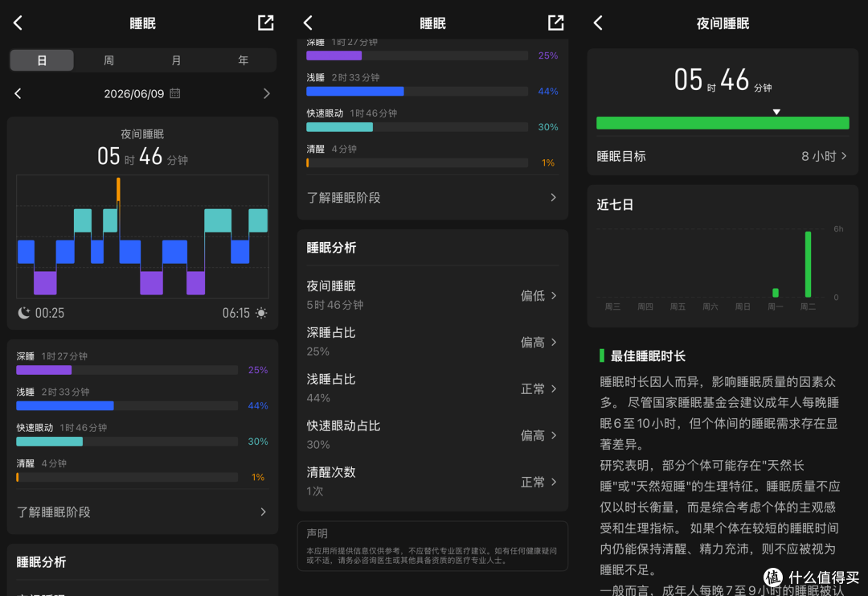Open 睡眠目标 8 小时 setting
Screen dimensions: 868x596
pyautogui.click(x=723, y=156)
